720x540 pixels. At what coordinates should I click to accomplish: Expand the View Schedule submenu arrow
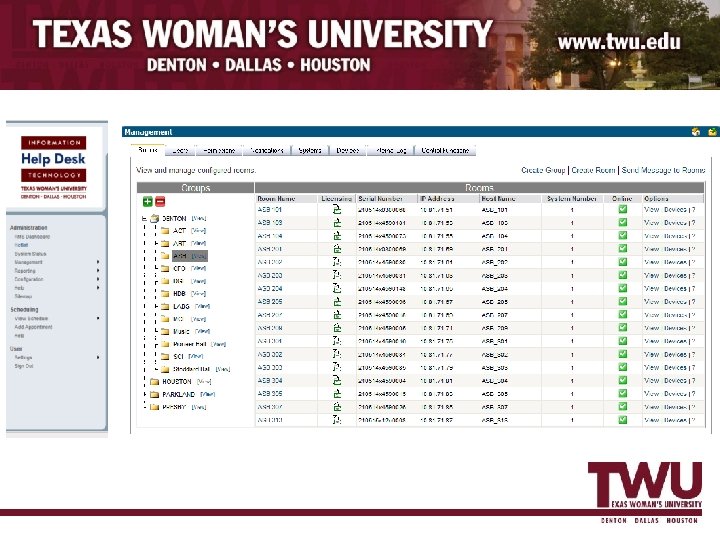(x=98, y=318)
